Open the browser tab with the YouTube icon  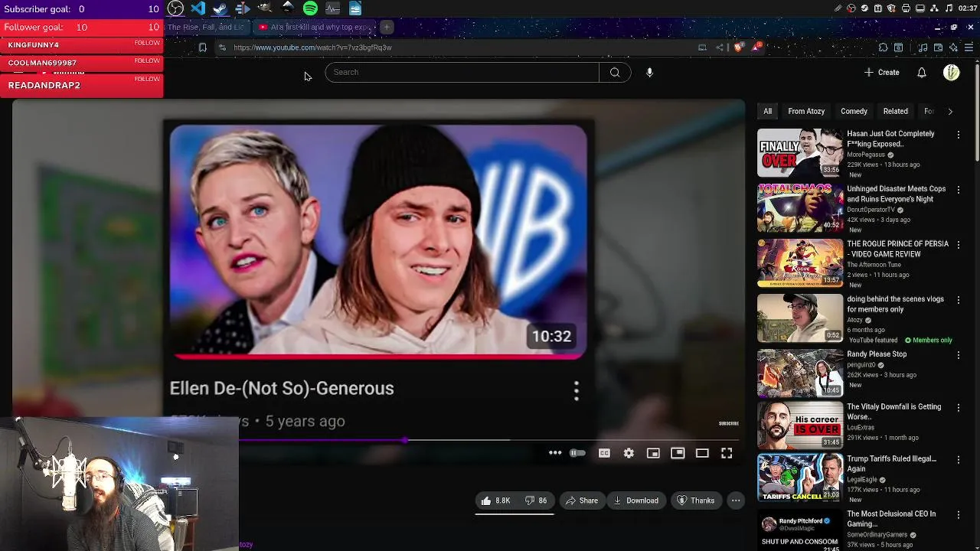(x=315, y=28)
